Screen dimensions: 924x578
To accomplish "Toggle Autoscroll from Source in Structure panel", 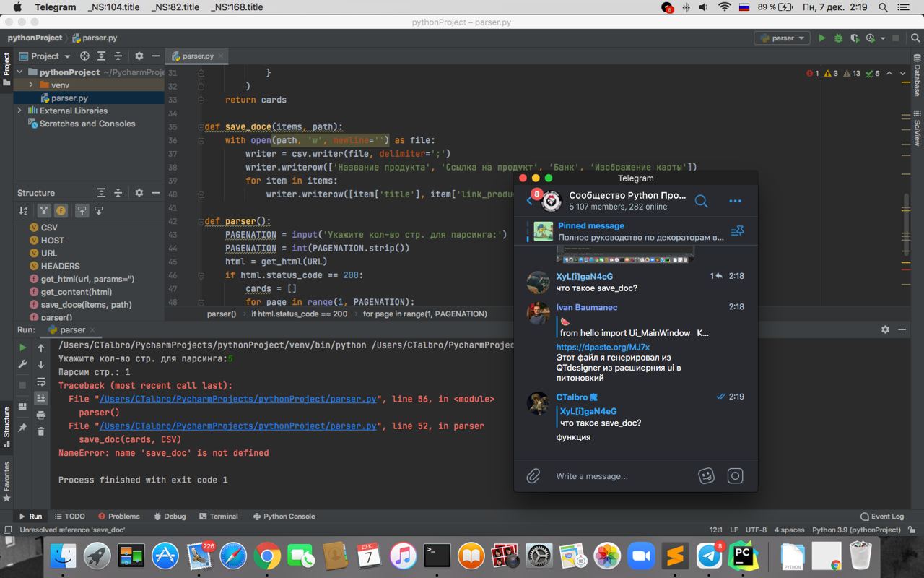I will coord(99,210).
